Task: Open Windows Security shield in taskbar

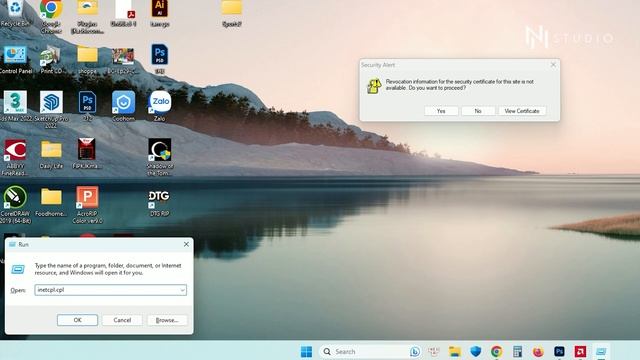Action: [x=476, y=351]
